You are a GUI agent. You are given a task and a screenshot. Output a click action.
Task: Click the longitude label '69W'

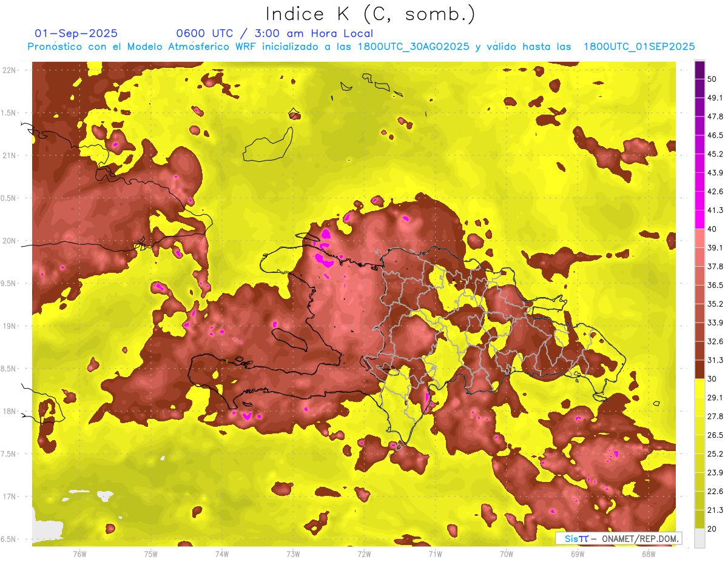(578, 554)
